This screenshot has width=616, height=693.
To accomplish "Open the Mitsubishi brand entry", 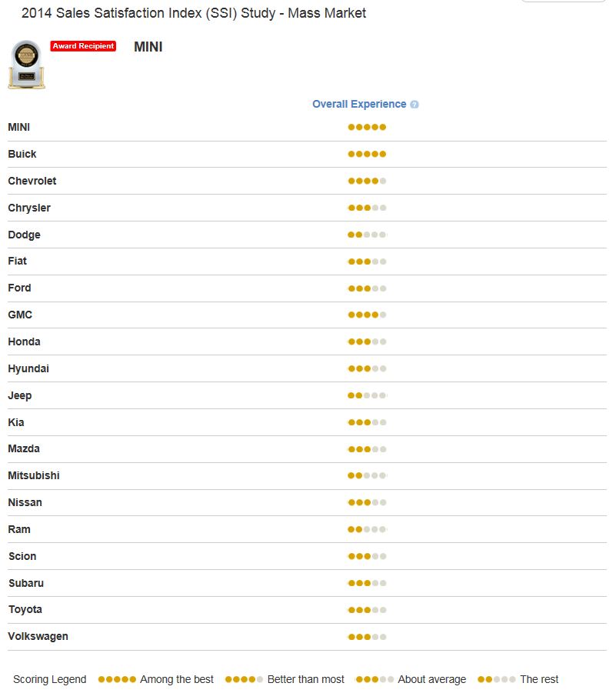I will click(34, 475).
